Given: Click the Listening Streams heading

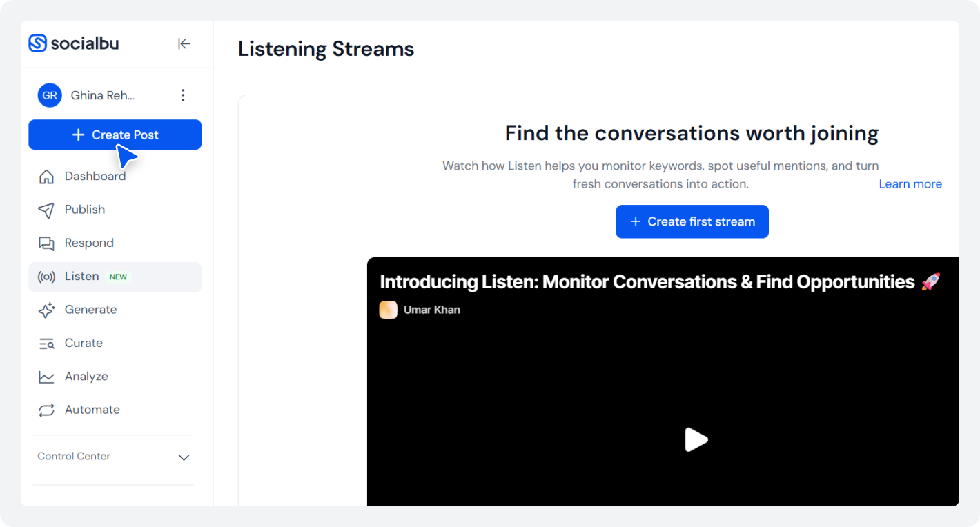Looking at the screenshot, I should pos(326,49).
